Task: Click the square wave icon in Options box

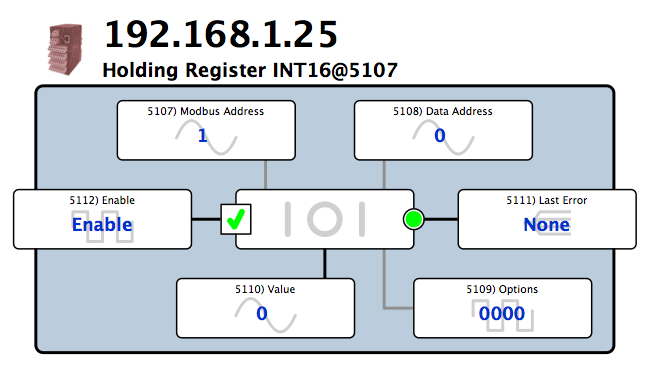Action: click(x=502, y=316)
